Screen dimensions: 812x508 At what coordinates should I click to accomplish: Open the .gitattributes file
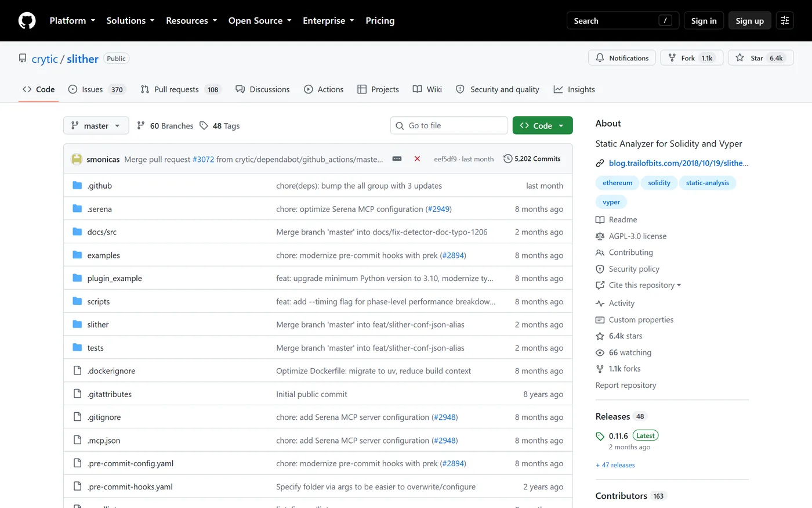[110, 394]
